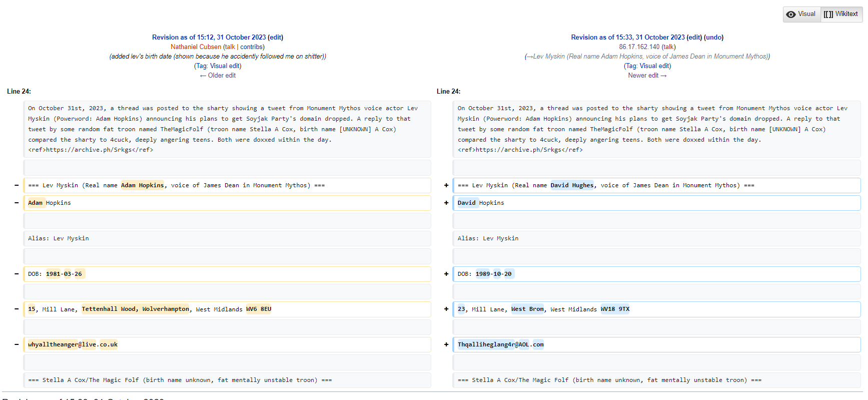Open the left revision author's talk page

coord(230,47)
